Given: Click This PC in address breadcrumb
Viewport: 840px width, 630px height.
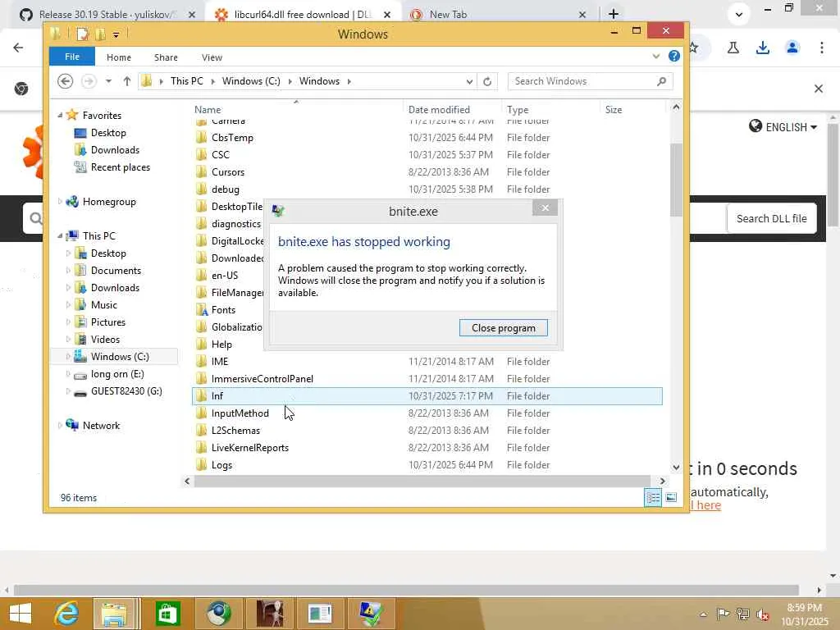Looking at the screenshot, I should tap(186, 81).
